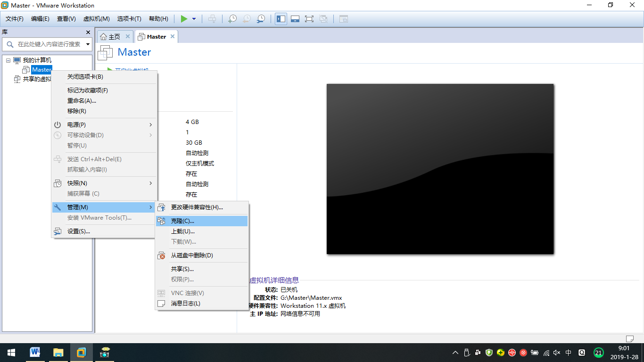Take a snapshot of this virtual machine
The height and width of the screenshot is (362, 644).
click(x=232, y=19)
